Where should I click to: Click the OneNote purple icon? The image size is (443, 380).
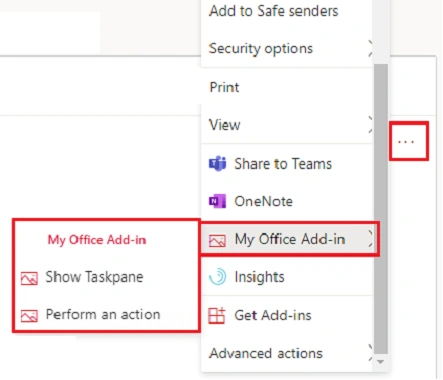(x=217, y=201)
